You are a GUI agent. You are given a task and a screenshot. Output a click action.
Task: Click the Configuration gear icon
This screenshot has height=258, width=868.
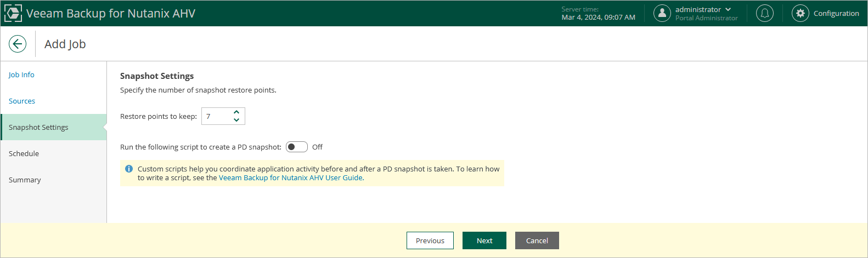click(801, 13)
